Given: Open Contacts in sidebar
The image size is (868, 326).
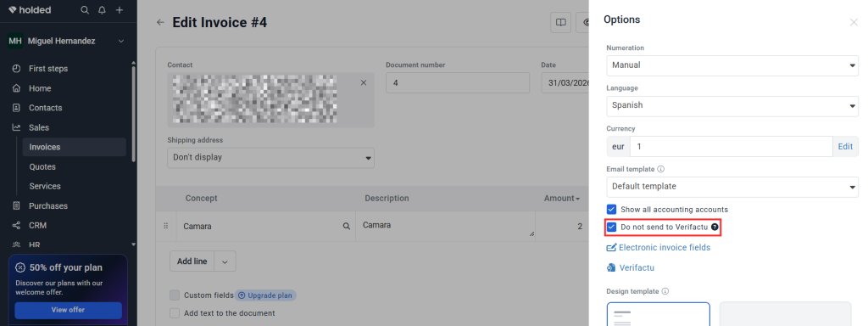Looking at the screenshot, I should tap(46, 108).
